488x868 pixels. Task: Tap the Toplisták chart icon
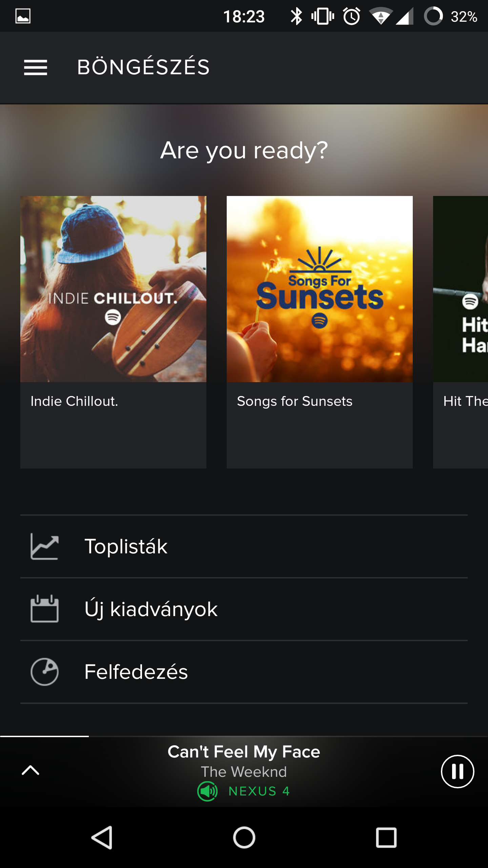(x=44, y=547)
